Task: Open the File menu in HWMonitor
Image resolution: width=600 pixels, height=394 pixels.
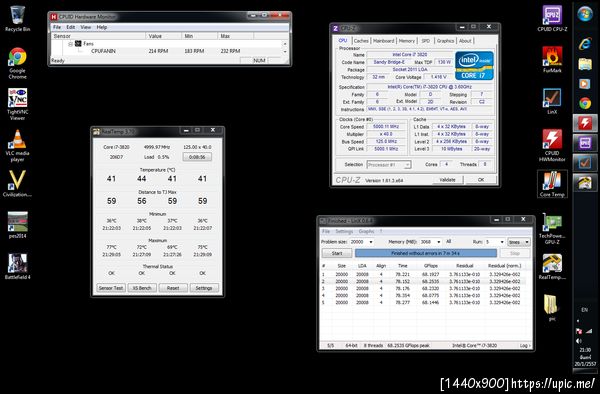Action: [x=57, y=27]
